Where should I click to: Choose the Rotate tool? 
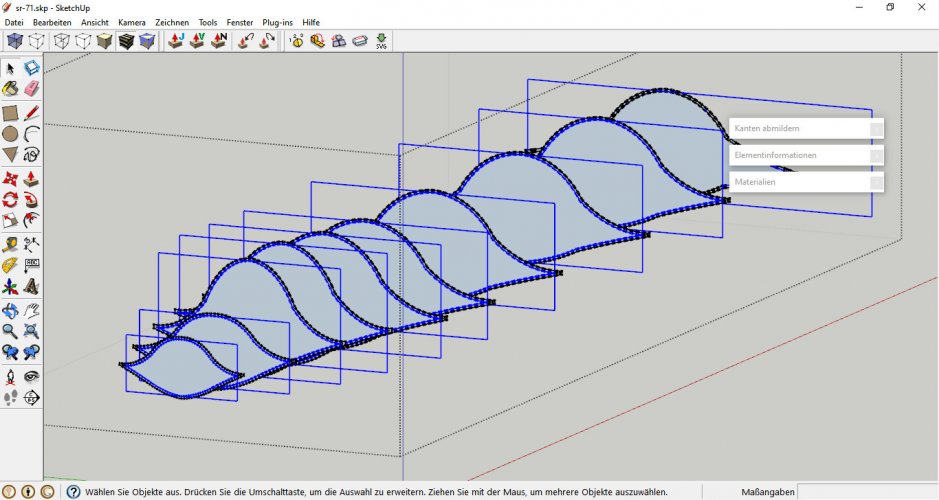pos(10,199)
